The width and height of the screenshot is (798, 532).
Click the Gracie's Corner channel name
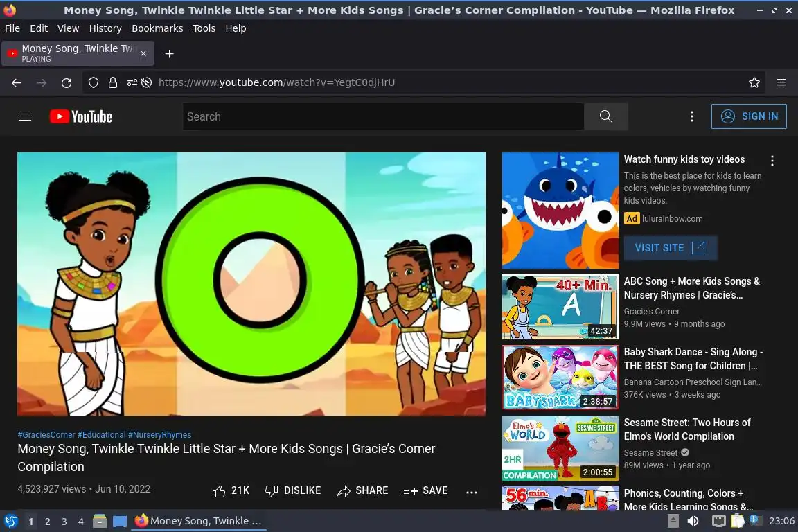pyautogui.click(x=651, y=312)
